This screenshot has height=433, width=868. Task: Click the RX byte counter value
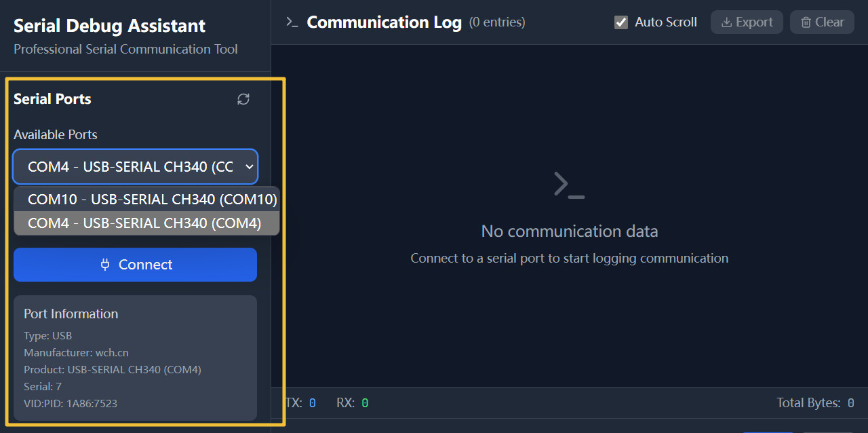365,403
